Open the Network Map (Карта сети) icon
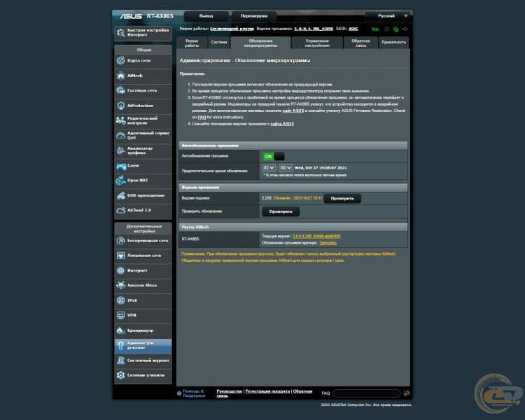The width and height of the screenshot is (525, 420). click(120, 61)
